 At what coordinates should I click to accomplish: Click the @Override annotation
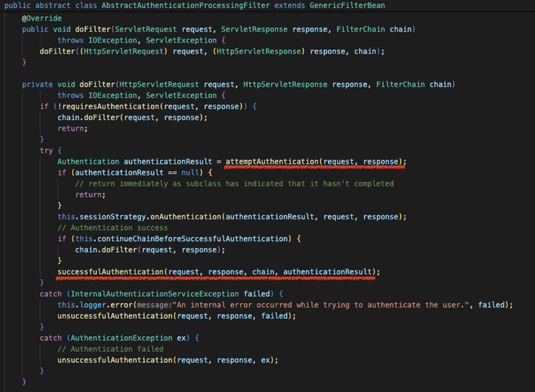pyautogui.click(x=42, y=18)
